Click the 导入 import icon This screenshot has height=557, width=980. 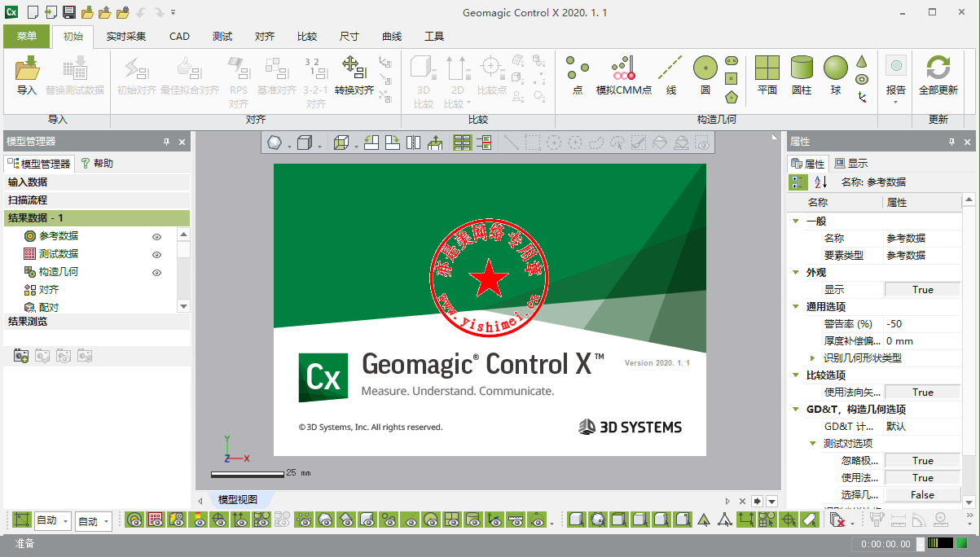(x=27, y=68)
